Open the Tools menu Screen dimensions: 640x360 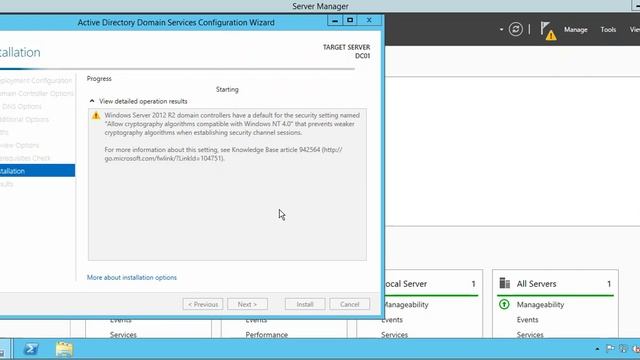[608, 29]
